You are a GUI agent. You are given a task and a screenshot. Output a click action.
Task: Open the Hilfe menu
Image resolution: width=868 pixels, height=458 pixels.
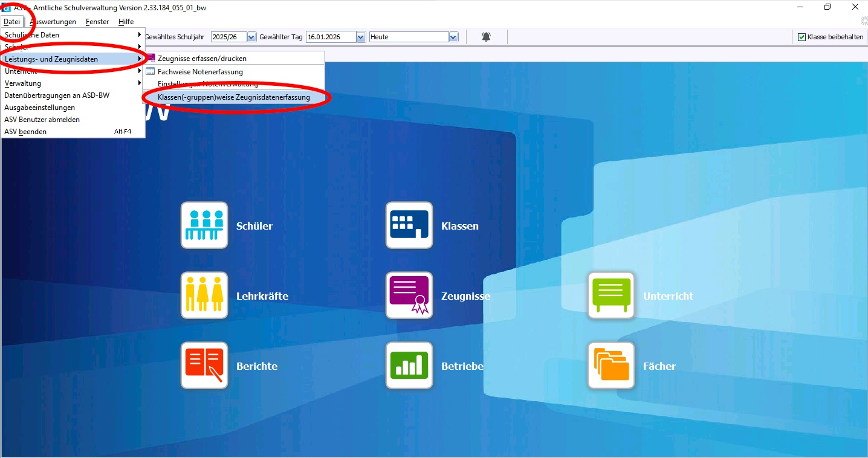point(126,22)
